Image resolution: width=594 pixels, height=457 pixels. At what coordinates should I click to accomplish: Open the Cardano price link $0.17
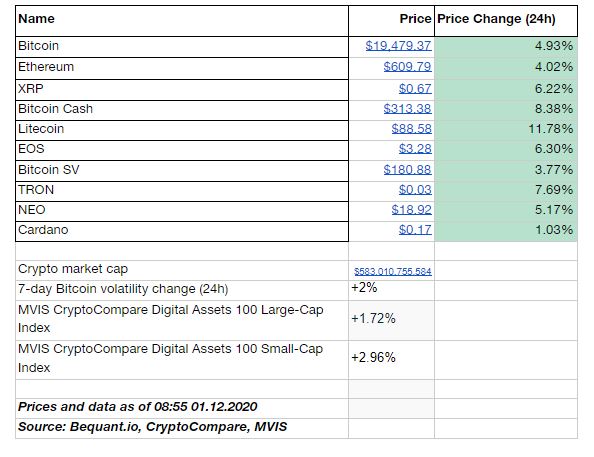[415, 230]
